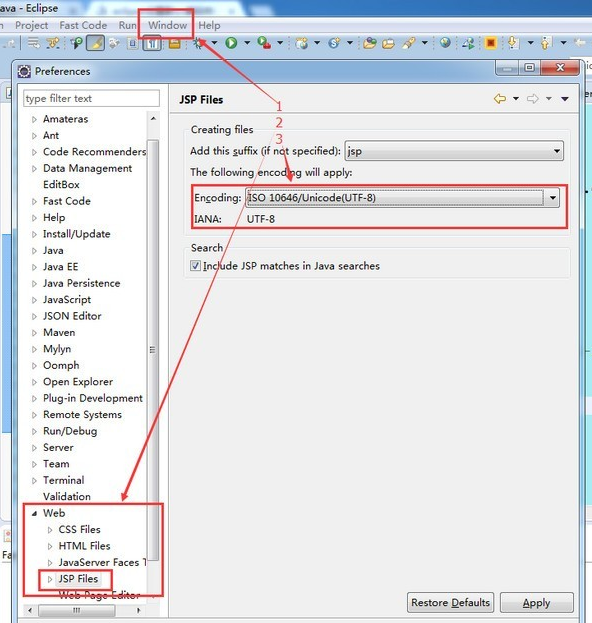Click the Open Task folder icon
Viewport: 592px width, 623px height.
coord(388,43)
